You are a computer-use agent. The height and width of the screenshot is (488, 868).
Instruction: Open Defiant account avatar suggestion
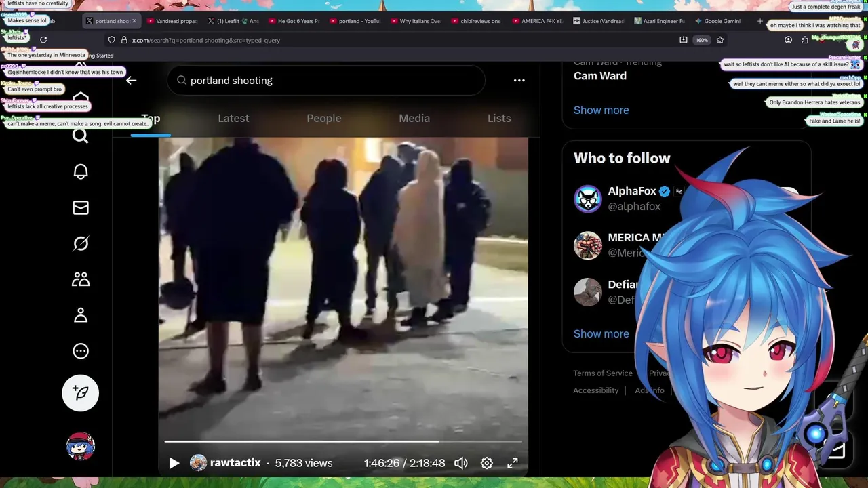click(588, 292)
